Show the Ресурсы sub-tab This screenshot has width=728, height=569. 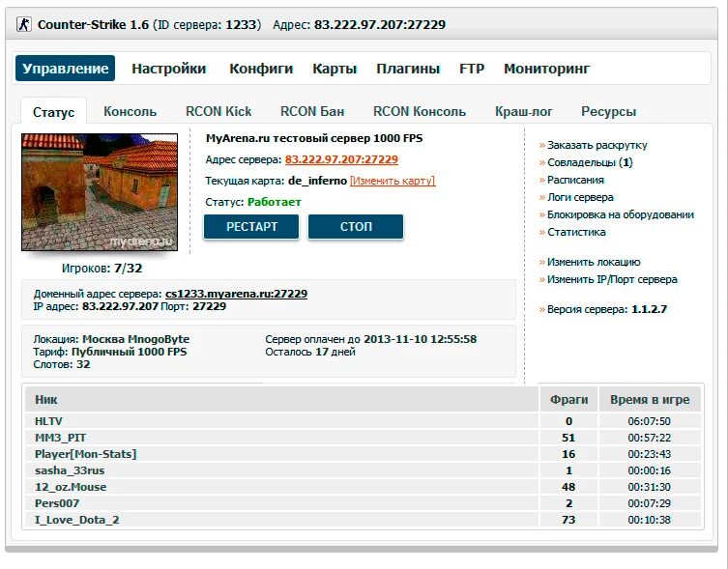608,111
